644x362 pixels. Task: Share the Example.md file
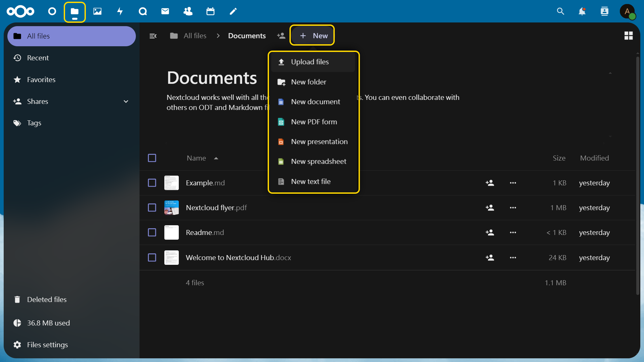click(490, 183)
